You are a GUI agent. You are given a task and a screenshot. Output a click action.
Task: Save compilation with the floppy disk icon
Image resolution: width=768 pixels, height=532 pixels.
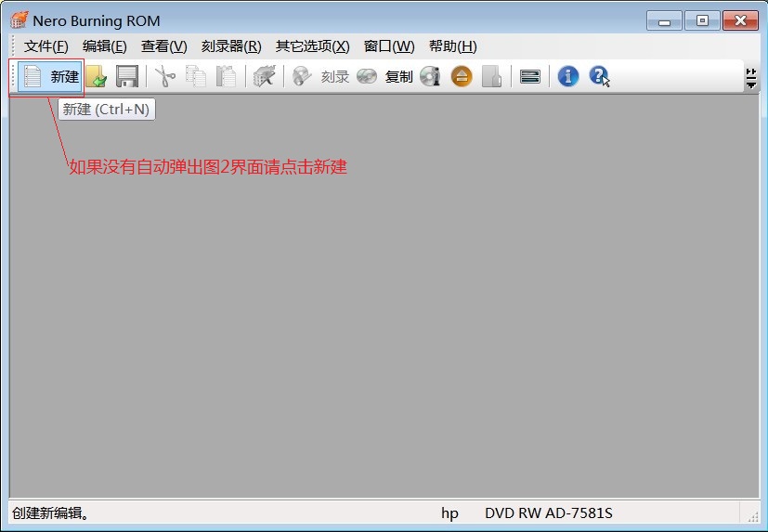tap(127, 77)
